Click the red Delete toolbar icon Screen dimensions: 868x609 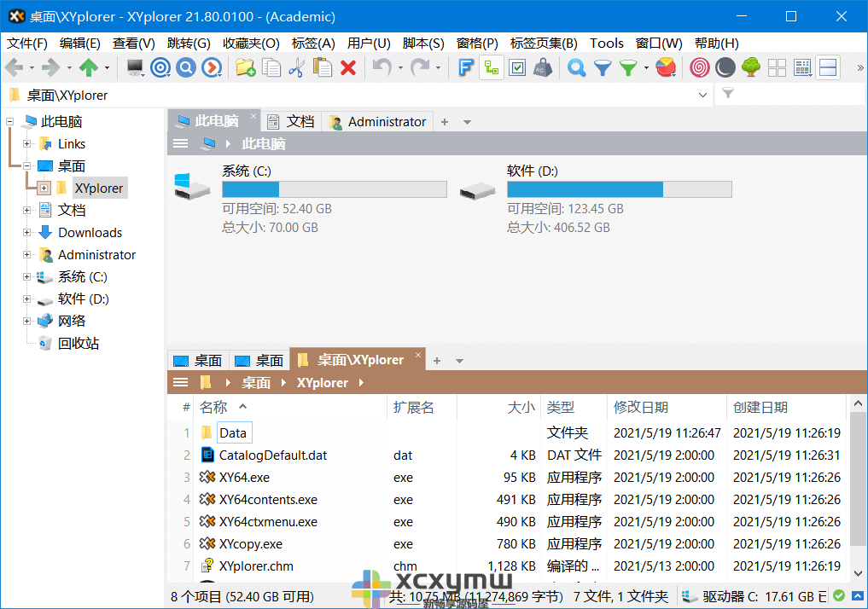(x=347, y=69)
